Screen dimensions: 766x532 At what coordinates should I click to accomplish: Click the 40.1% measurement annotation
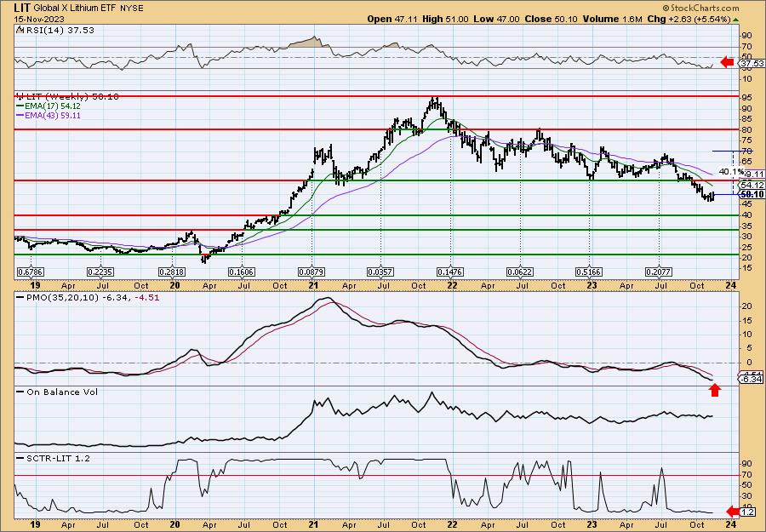pyautogui.click(x=731, y=172)
